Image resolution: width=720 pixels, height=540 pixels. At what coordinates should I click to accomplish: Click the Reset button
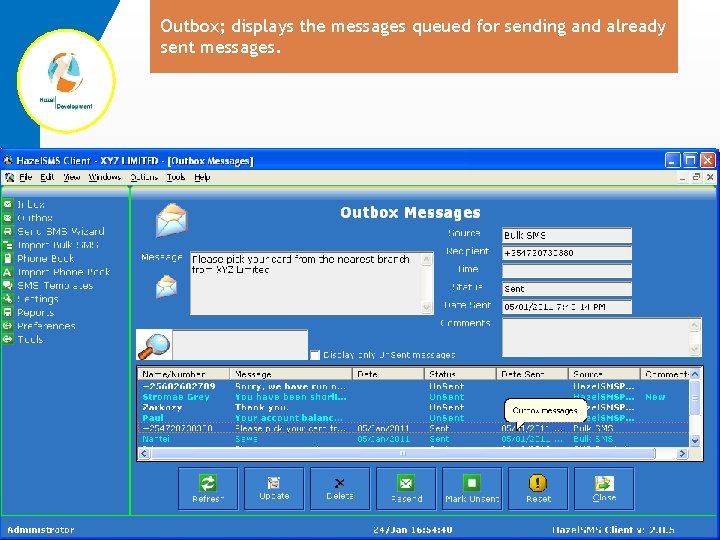(538, 489)
